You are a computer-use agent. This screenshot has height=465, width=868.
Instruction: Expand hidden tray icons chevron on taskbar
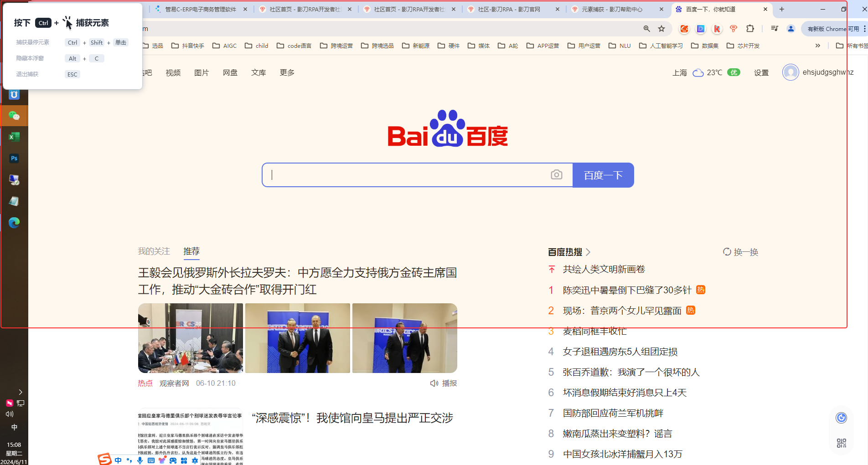[x=21, y=392]
